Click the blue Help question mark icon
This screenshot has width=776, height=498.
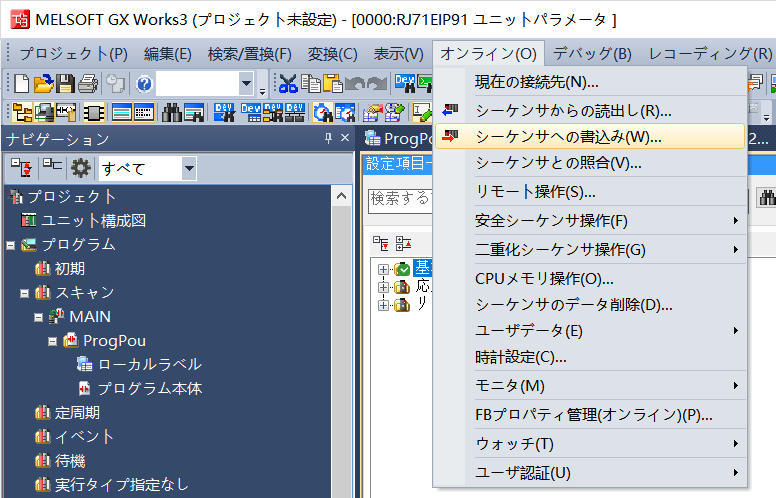pyautogui.click(x=143, y=84)
